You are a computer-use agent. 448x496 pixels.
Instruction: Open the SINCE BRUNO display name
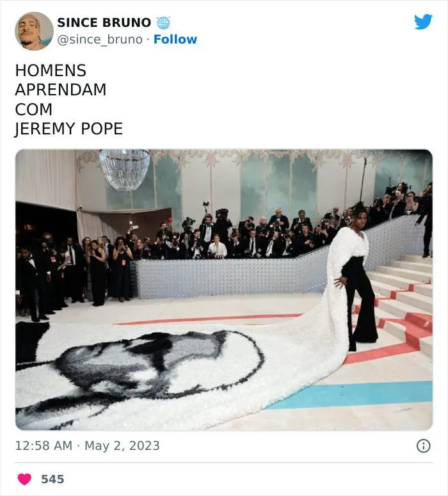point(104,22)
